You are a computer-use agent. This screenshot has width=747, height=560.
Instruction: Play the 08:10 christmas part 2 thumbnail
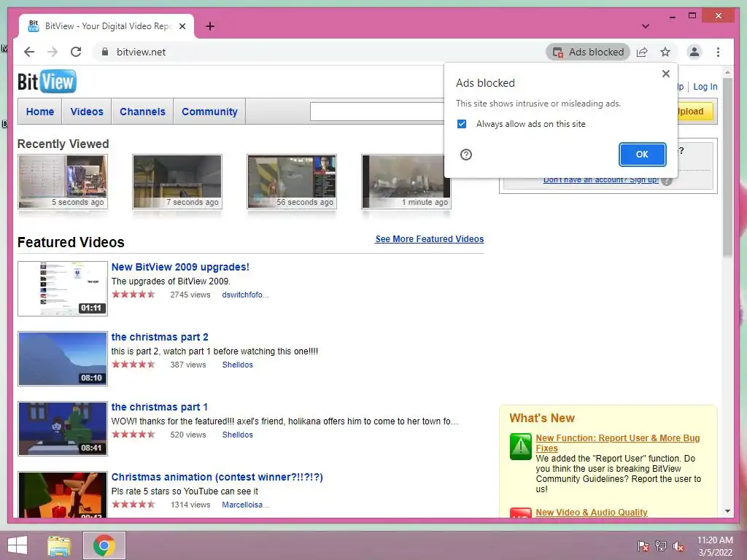[x=63, y=359]
